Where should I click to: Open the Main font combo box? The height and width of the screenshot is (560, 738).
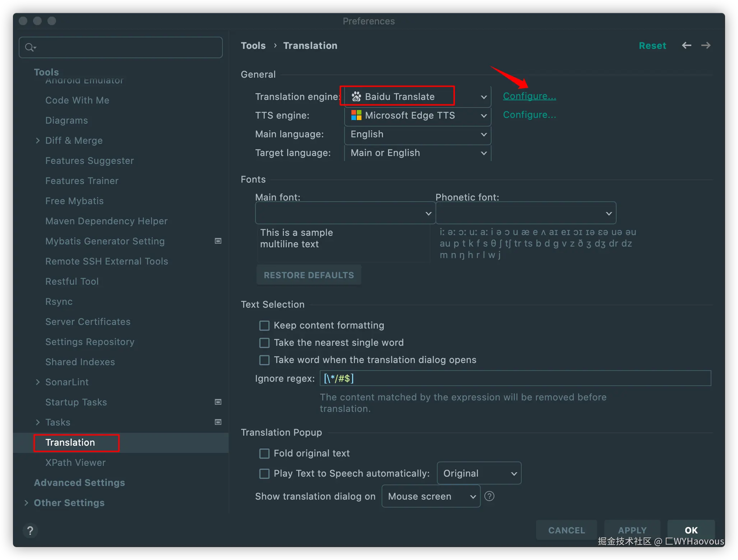coord(345,213)
